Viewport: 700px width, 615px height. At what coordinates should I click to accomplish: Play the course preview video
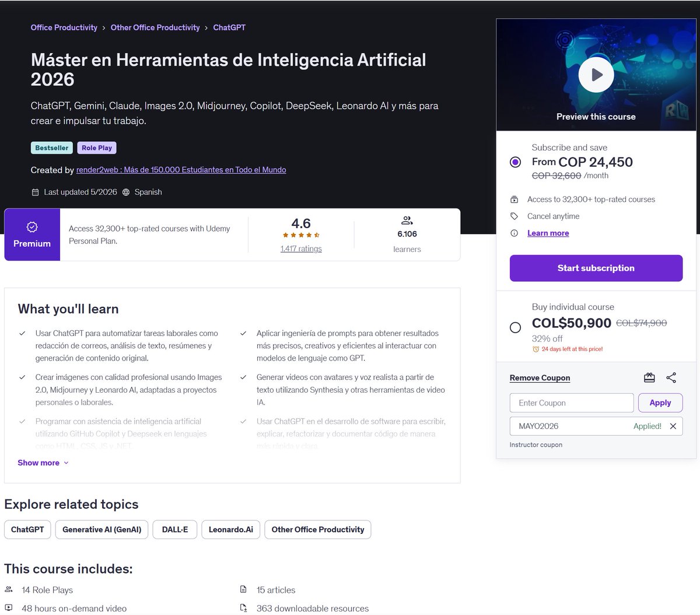[596, 75]
